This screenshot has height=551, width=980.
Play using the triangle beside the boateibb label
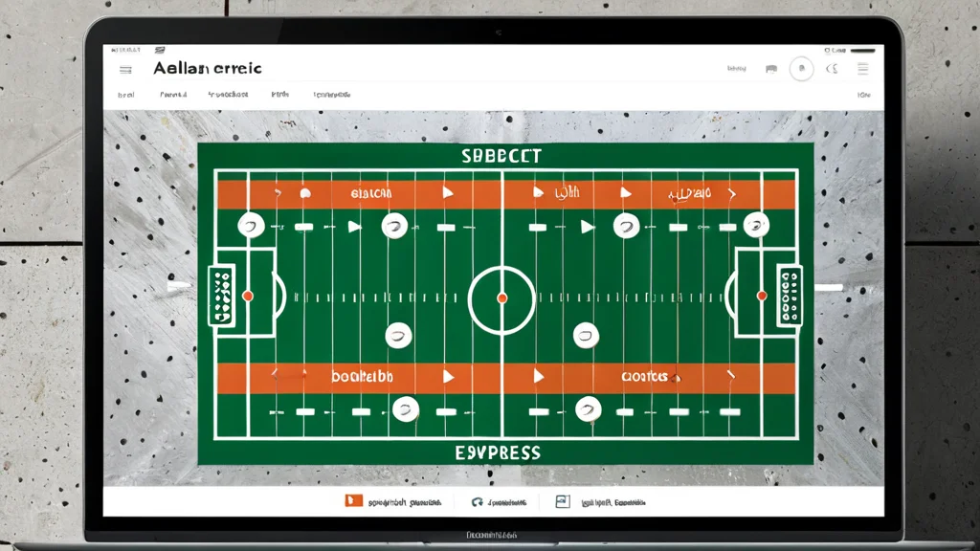pos(448,376)
